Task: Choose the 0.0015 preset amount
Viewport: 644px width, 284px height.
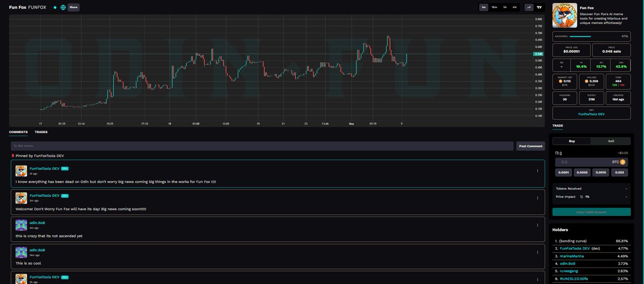Action: (x=601, y=173)
